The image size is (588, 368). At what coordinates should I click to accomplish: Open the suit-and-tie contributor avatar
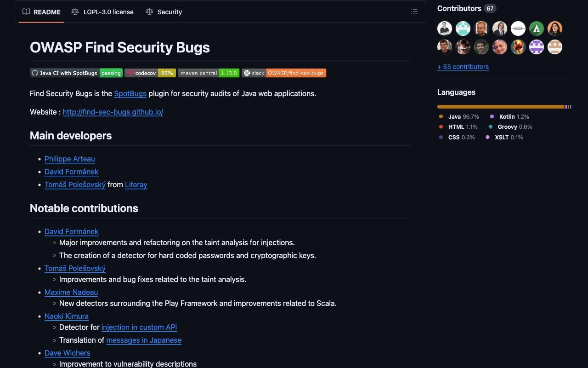500,29
